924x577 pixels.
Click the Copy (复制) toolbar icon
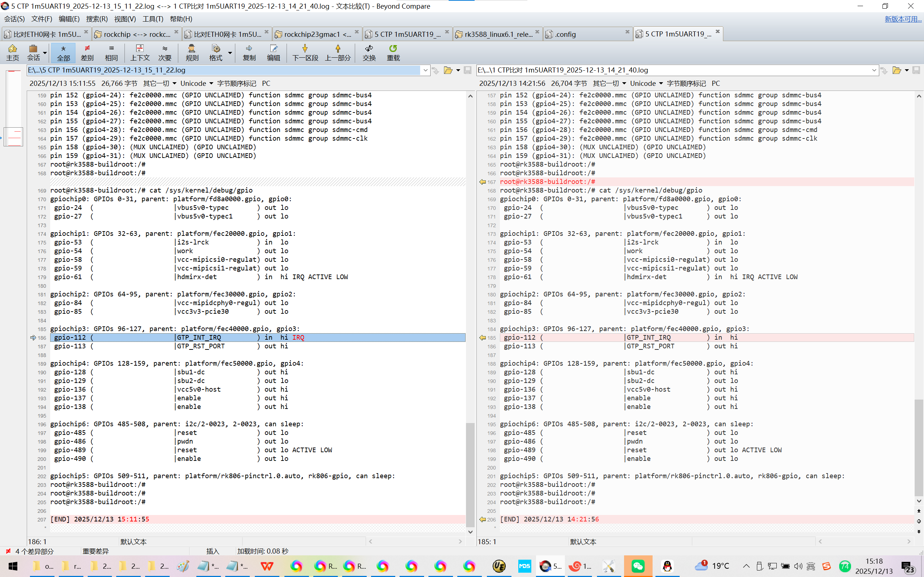[249, 53]
